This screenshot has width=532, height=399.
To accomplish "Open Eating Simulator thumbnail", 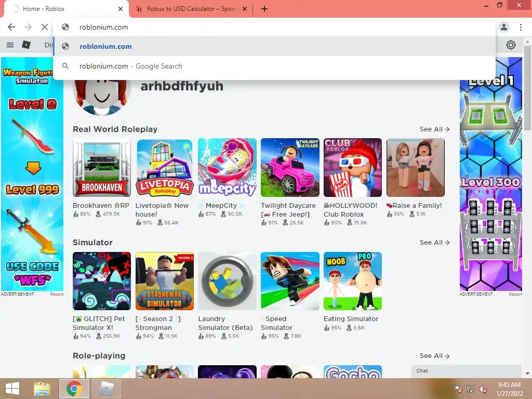I will tap(353, 281).
